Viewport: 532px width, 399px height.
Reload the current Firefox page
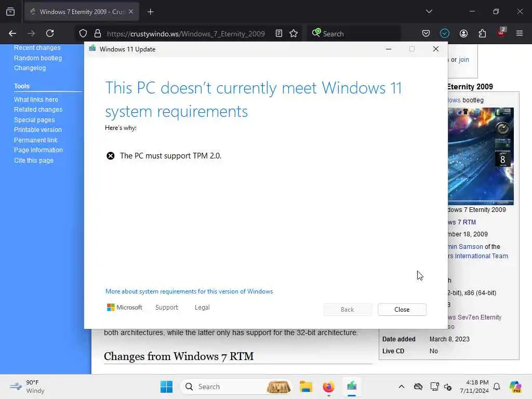pyautogui.click(x=50, y=33)
